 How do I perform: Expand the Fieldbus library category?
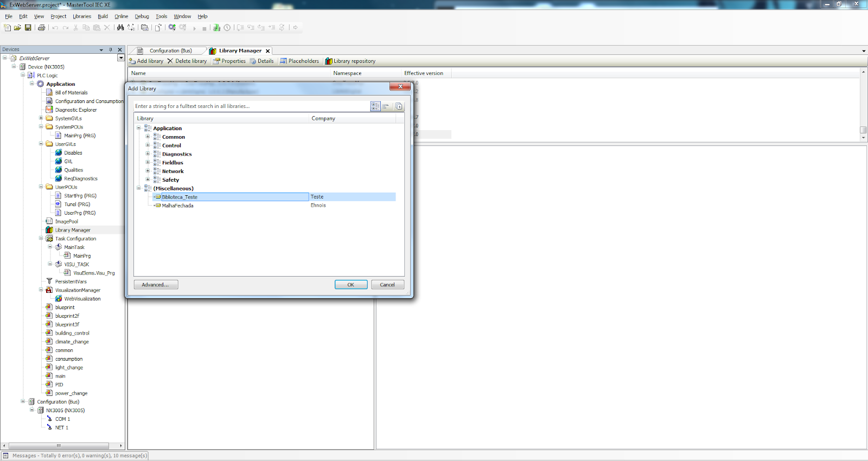[148, 163]
